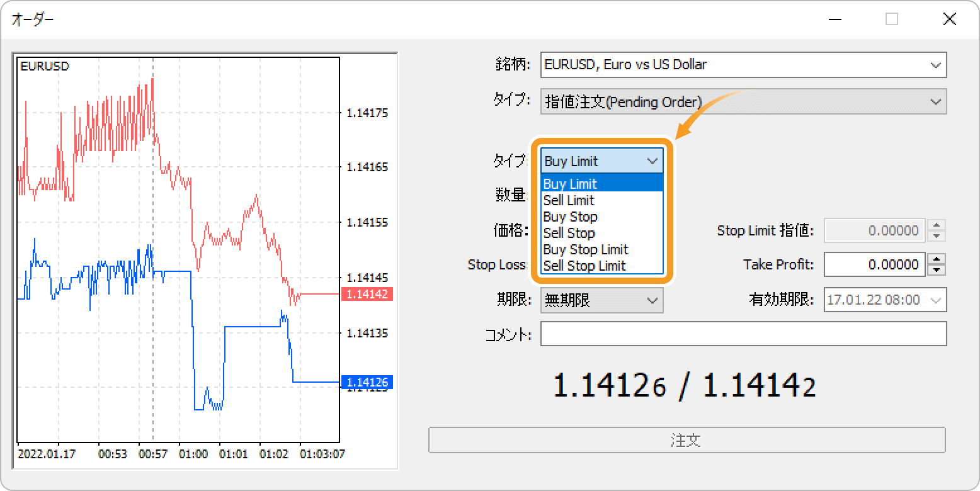Open the 銘柄 symbol dropdown
This screenshot has width=980, height=491.
[743, 65]
